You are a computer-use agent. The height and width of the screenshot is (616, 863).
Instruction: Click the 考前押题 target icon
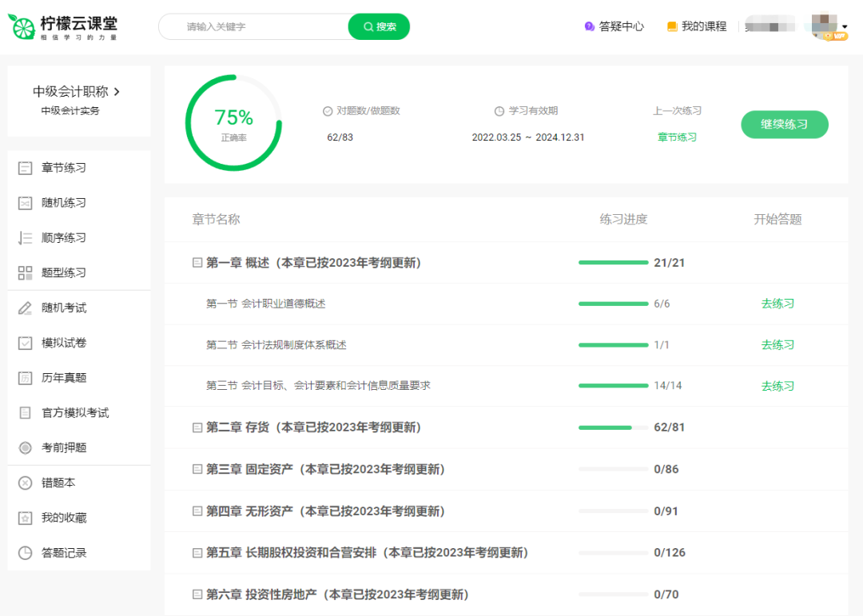26,447
